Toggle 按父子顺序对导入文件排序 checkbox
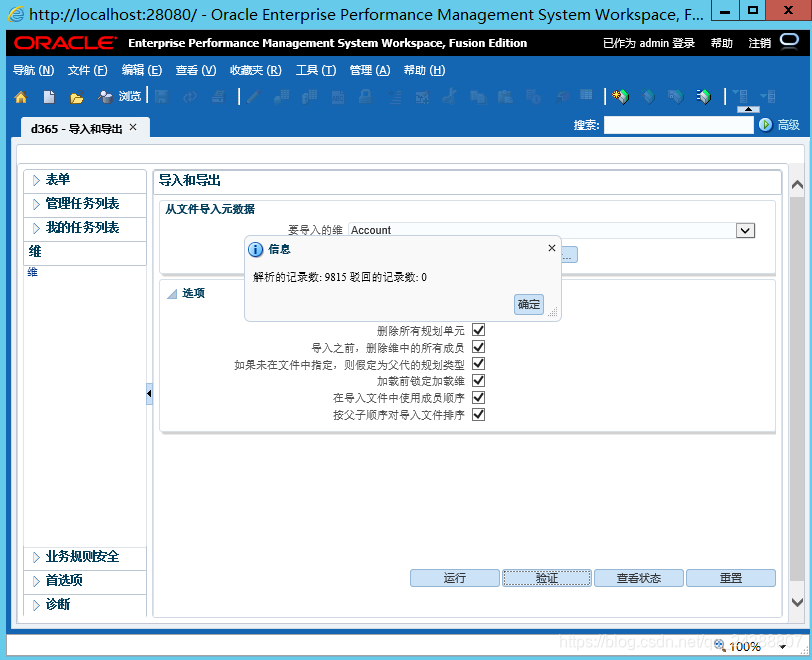The height and width of the screenshot is (660, 812). tap(478, 414)
